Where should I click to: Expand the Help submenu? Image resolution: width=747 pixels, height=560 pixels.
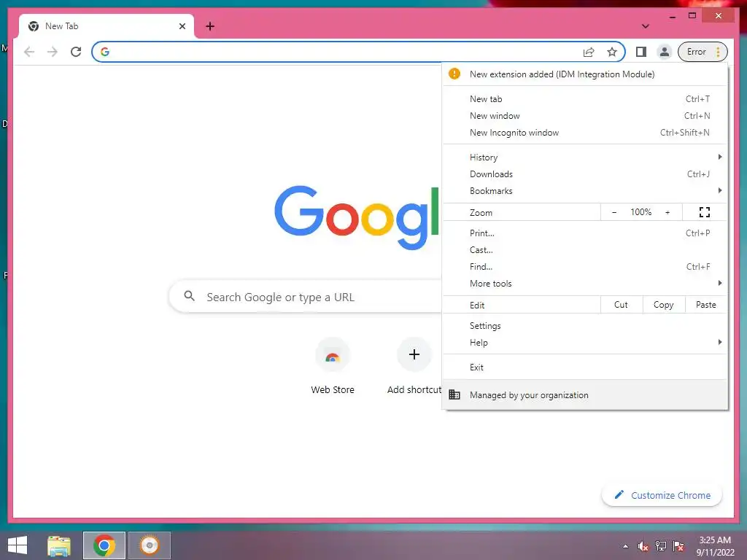(585, 343)
